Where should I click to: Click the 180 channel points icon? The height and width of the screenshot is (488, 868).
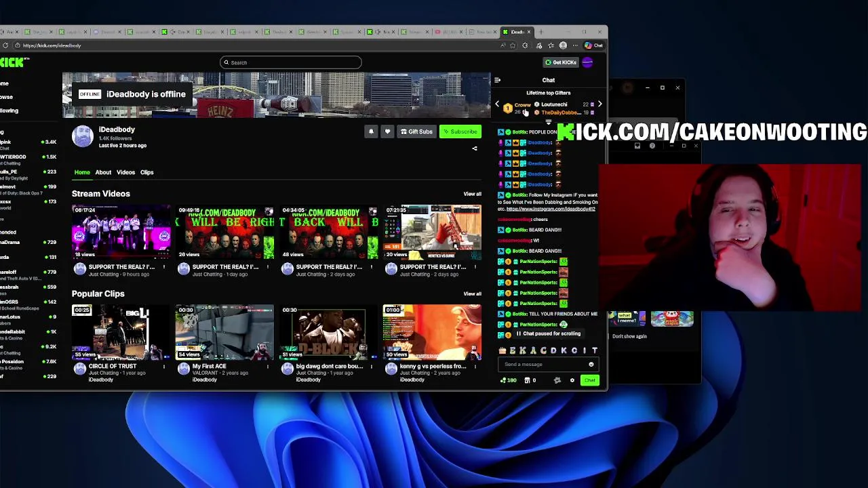click(508, 380)
